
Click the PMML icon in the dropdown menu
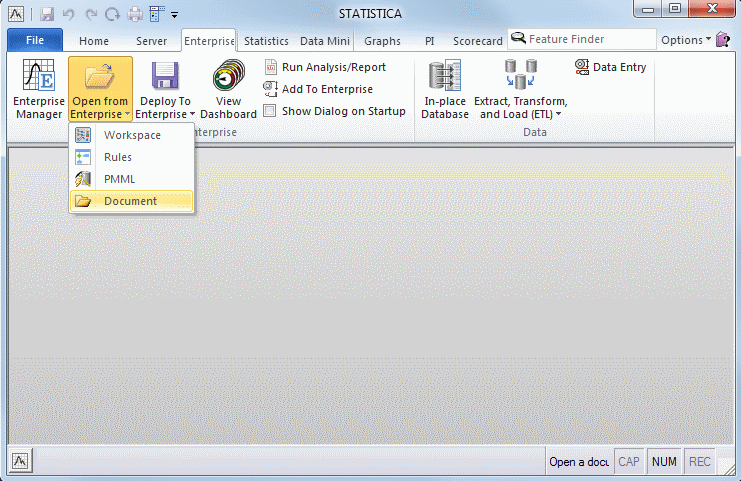(x=83, y=179)
